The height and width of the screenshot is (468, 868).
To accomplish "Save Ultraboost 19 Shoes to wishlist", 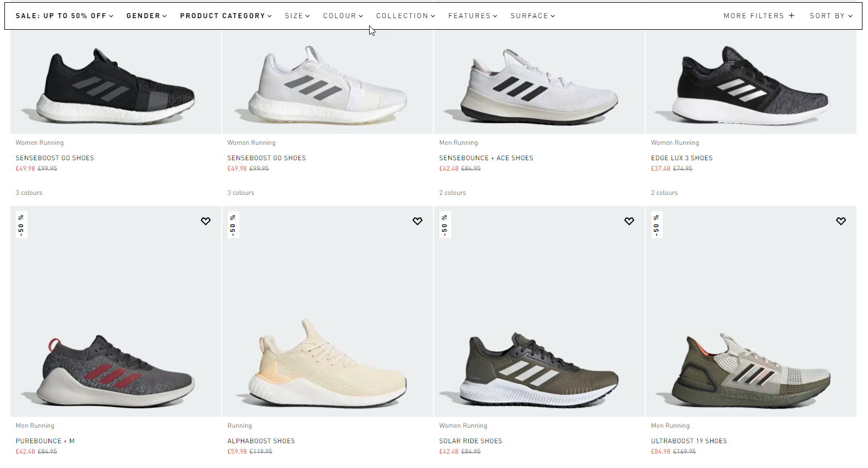I will point(841,221).
